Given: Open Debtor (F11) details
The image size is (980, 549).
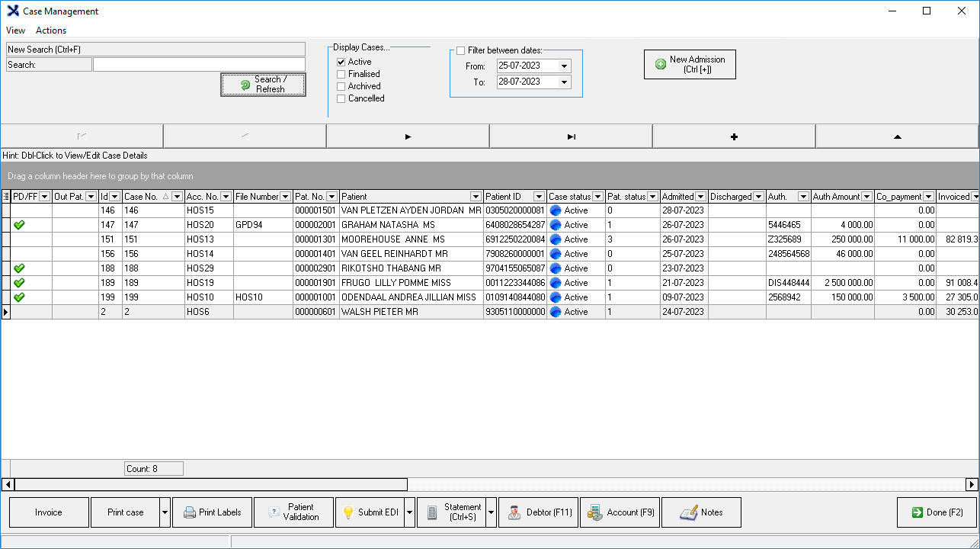Looking at the screenshot, I should (x=538, y=512).
